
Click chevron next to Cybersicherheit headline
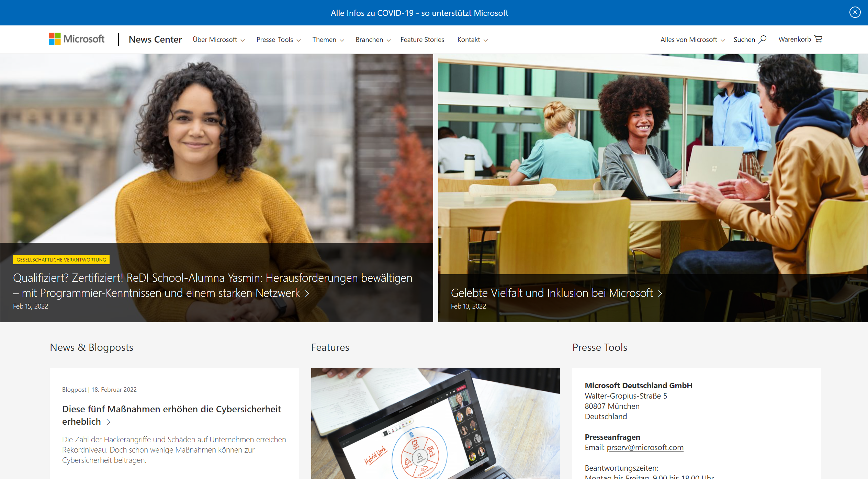[108, 422]
